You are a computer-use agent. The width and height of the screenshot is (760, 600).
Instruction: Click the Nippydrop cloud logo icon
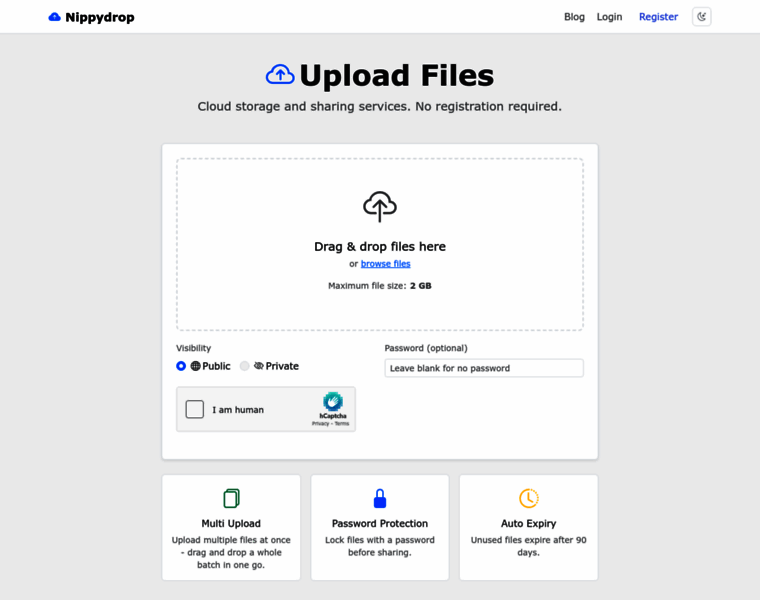pos(54,17)
